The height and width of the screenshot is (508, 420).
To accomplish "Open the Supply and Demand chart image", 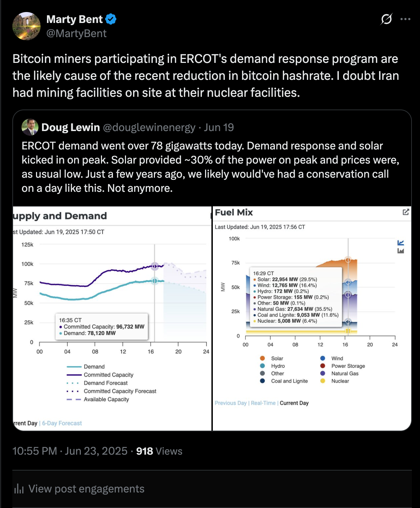I will (112, 318).
